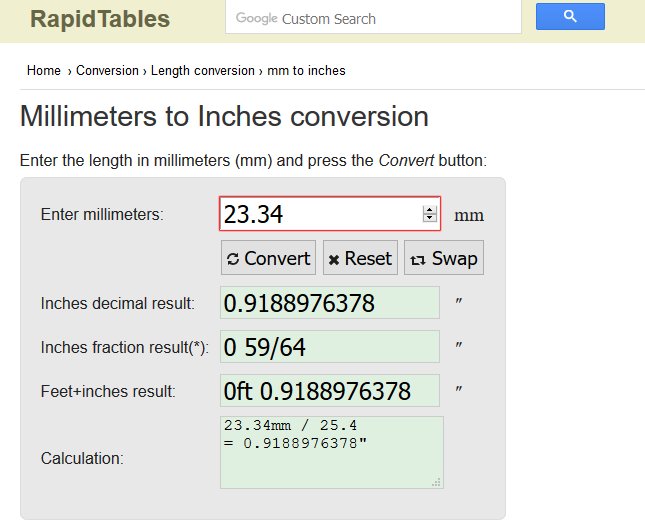Click the Convert button label
This screenshot has height=526, width=645.
(x=277, y=258)
